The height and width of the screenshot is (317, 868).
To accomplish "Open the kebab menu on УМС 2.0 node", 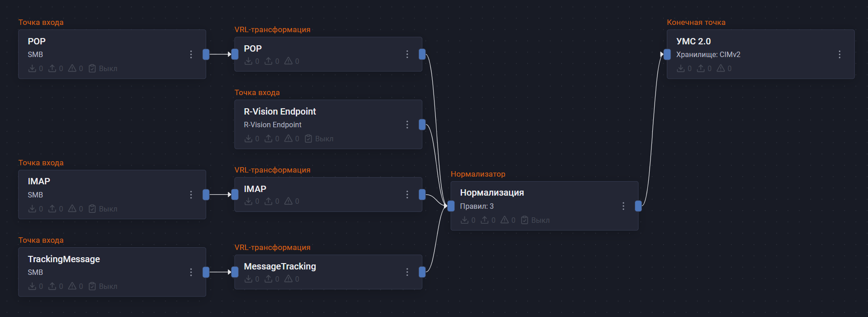I will pyautogui.click(x=839, y=54).
